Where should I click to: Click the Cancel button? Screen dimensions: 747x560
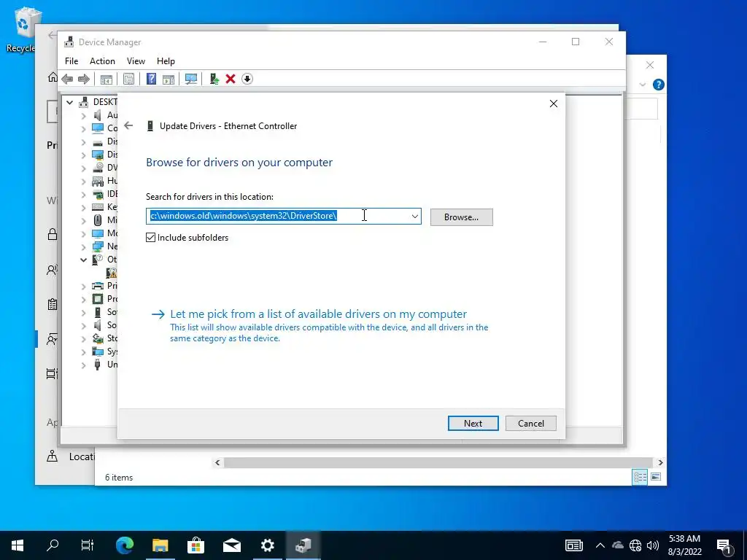click(531, 424)
